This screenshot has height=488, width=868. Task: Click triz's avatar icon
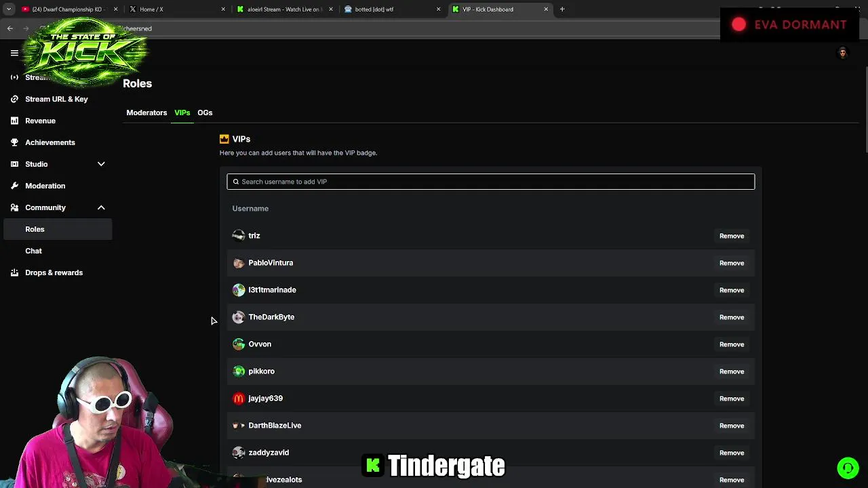tap(239, 235)
